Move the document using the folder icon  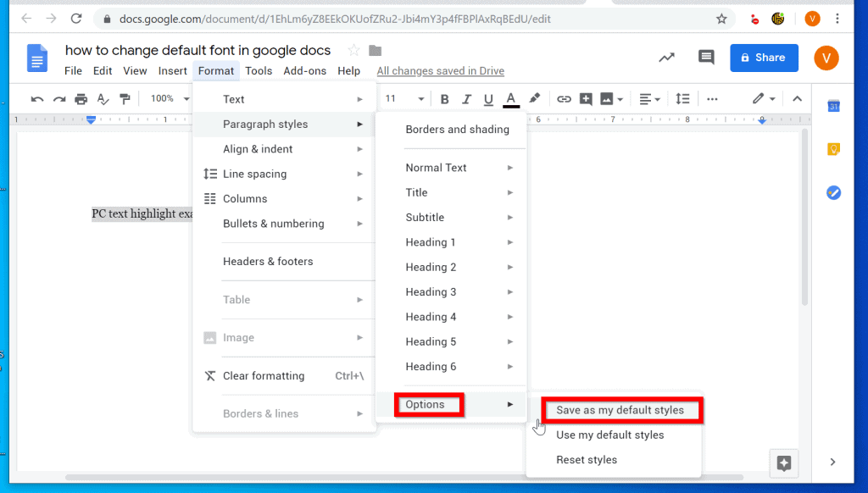376,50
